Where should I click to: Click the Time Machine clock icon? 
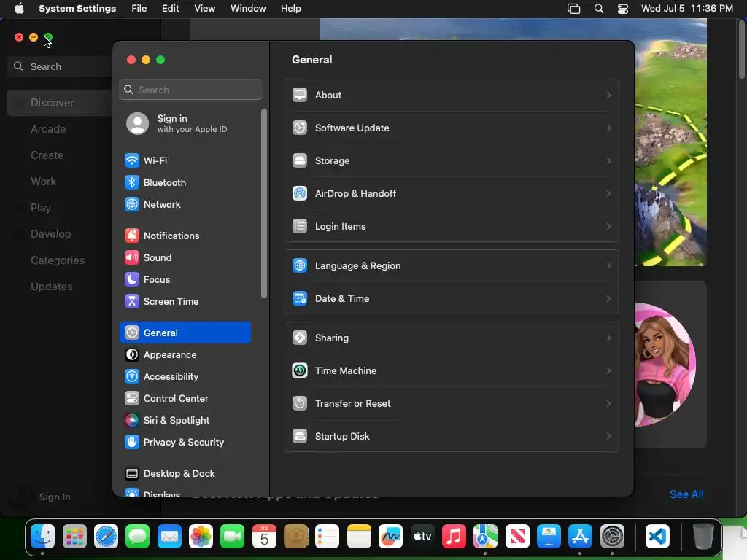pyautogui.click(x=300, y=370)
